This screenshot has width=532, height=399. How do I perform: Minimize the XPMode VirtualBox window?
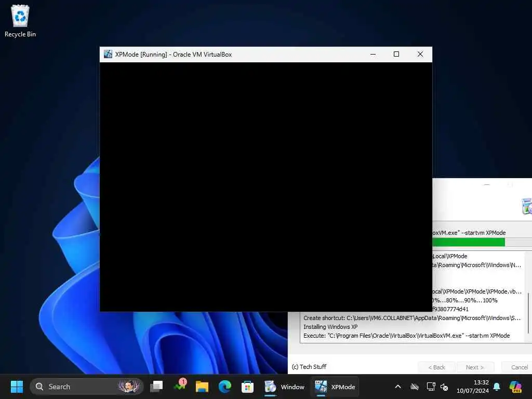tap(373, 54)
